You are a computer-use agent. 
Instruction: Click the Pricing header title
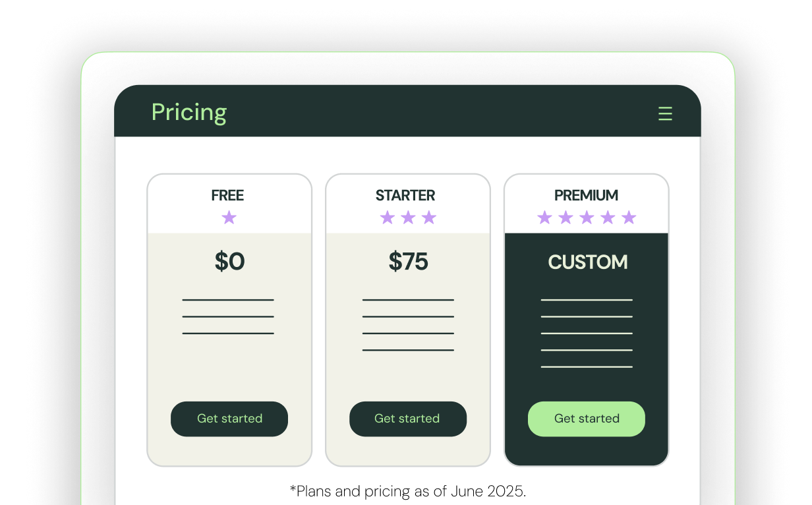pos(189,113)
